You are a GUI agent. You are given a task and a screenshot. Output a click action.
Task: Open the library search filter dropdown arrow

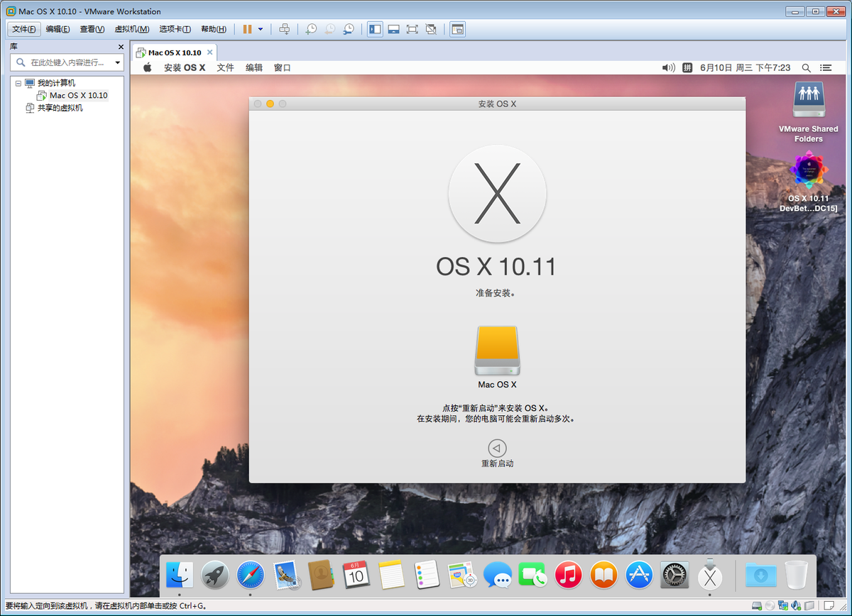click(x=118, y=62)
